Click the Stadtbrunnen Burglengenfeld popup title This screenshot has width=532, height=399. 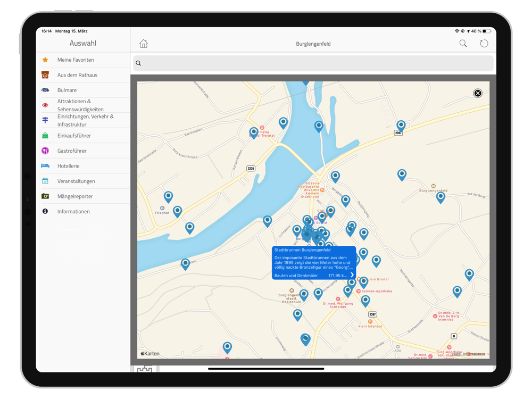(x=302, y=250)
